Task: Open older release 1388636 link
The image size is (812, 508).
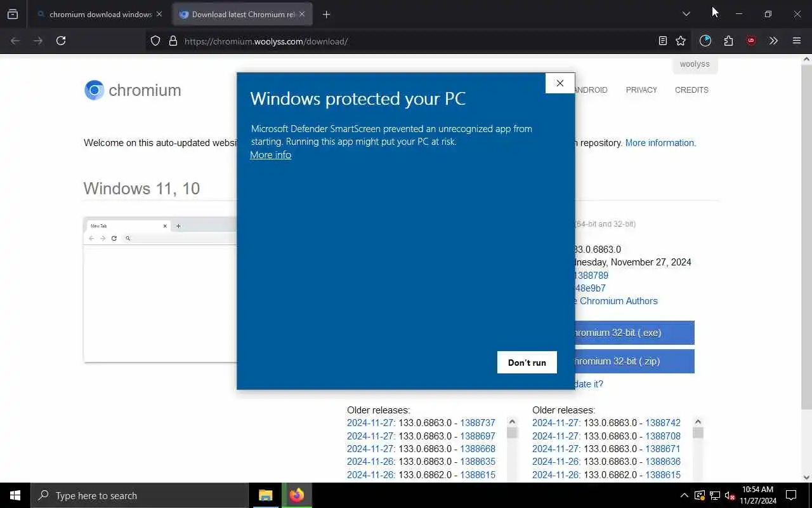Action: click(663, 462)
